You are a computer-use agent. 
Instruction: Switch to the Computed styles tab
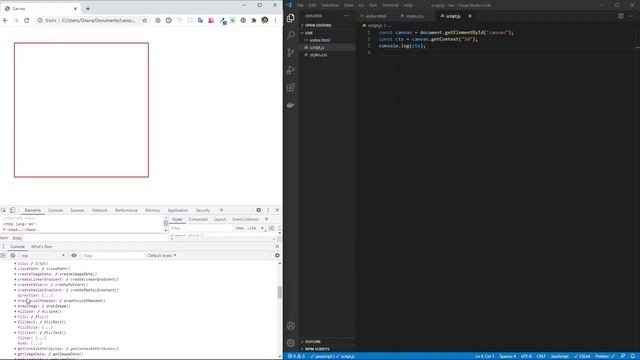[198, 219]
